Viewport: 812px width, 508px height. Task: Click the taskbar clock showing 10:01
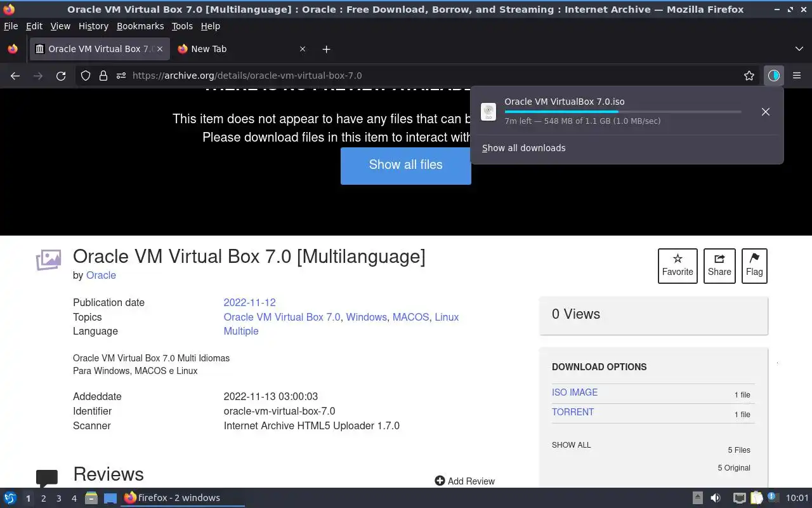[797, 498]
